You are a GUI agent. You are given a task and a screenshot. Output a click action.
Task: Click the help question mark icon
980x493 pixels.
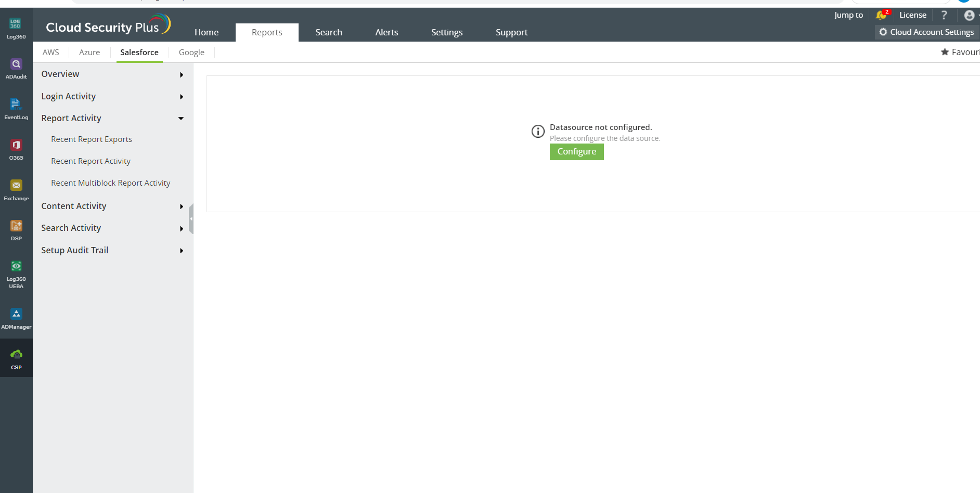pos(944,15)
